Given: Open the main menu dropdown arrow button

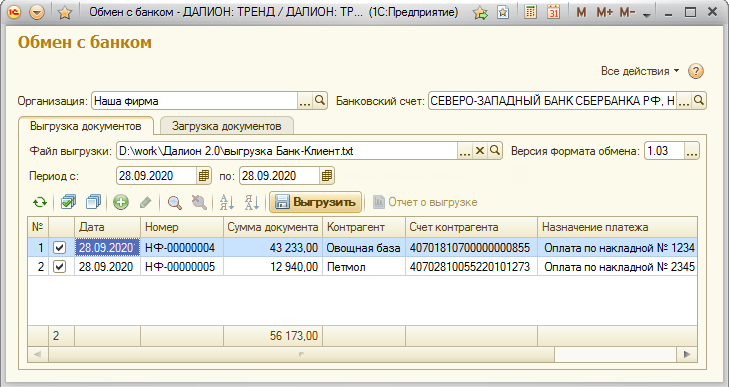Looking at the screenshot, I should pos(37,12).
